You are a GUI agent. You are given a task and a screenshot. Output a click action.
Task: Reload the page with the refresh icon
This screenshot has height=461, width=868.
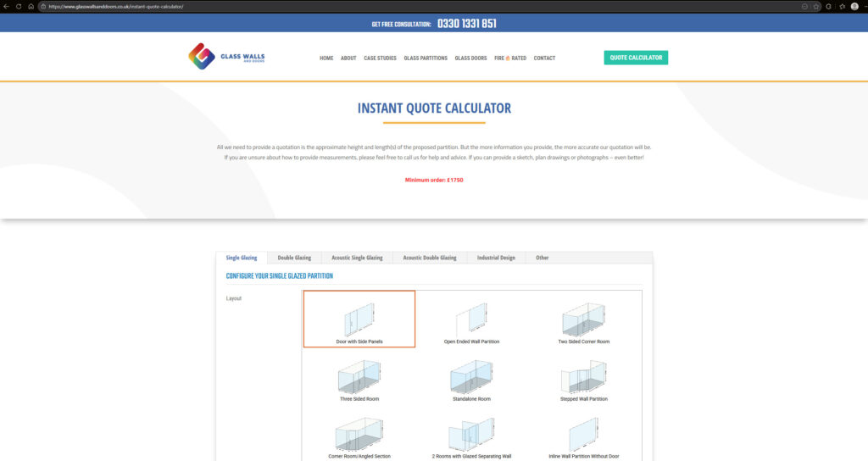click(19, 6)
